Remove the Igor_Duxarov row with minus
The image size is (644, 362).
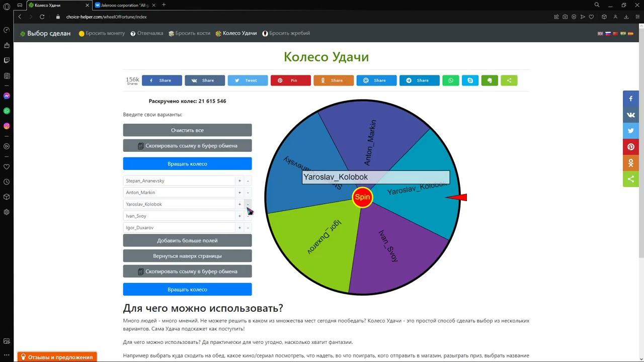248,228
